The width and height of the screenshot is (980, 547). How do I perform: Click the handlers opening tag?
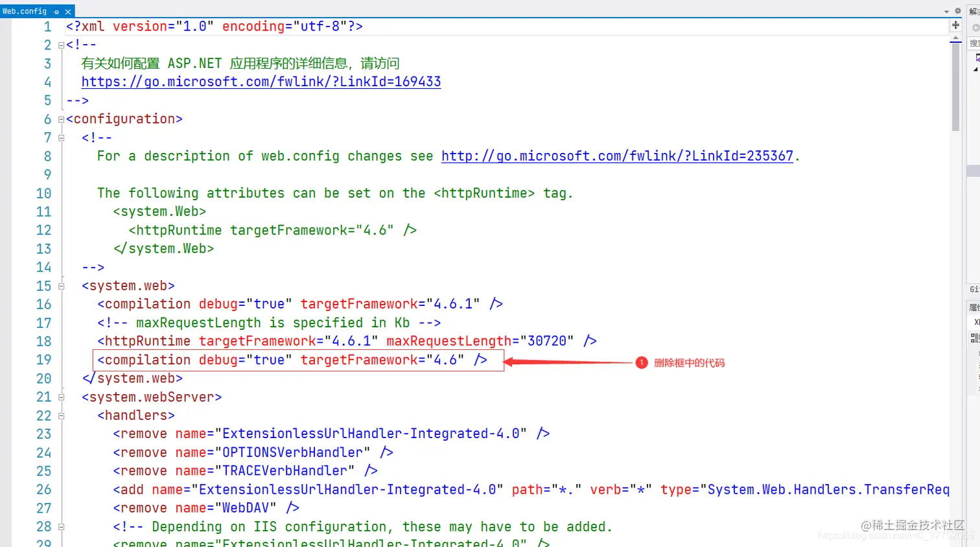[x=136, y=415]
